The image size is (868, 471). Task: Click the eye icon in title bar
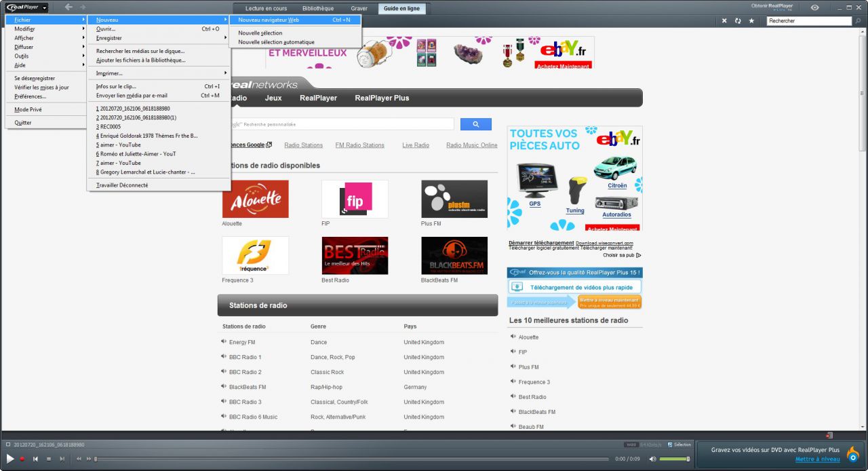(814, 7)
